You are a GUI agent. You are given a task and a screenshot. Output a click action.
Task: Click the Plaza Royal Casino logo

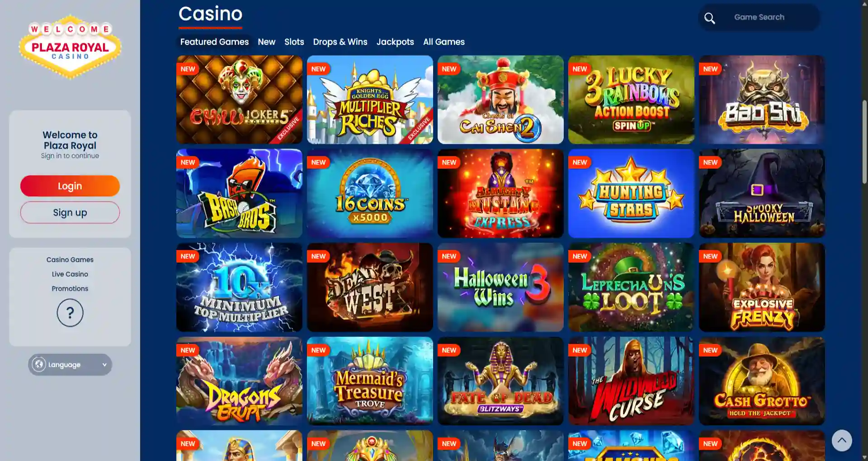coord(70,47)
